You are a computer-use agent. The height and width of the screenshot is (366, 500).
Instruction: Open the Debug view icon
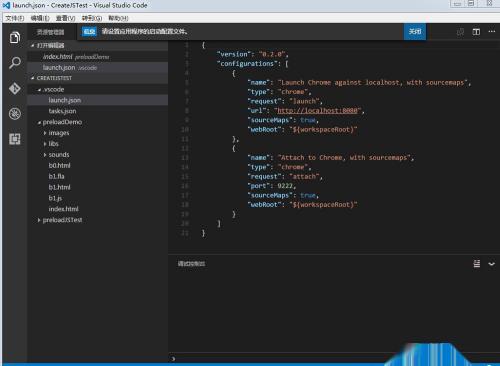pyautogui.click(x=15, y=114)
